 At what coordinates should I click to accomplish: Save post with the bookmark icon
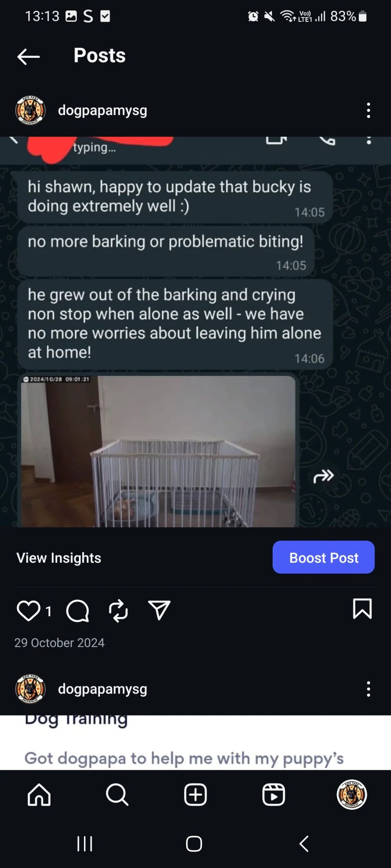point(362,609)
